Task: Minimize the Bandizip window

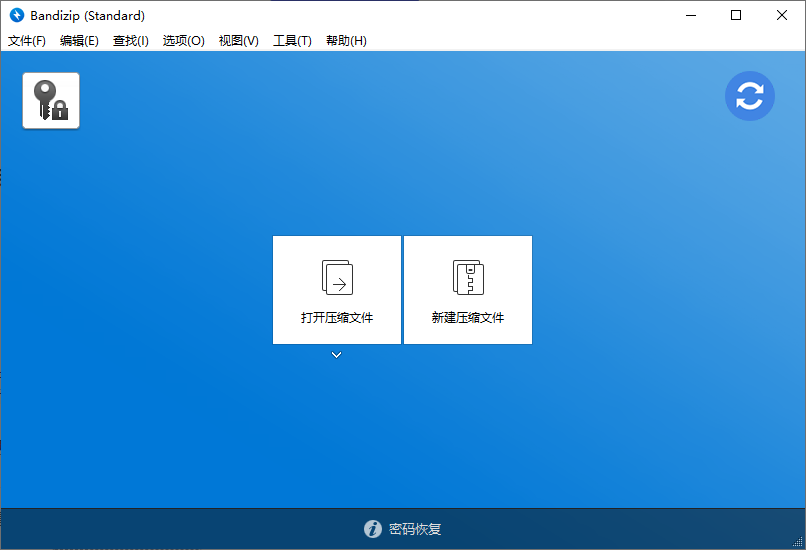Action: [x=691, y=15]
